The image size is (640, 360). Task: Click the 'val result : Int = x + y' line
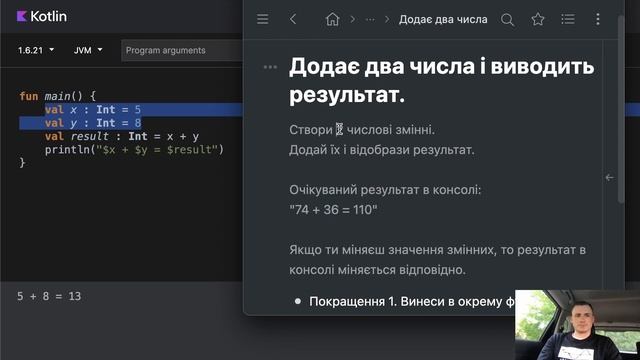pos(122,136)
